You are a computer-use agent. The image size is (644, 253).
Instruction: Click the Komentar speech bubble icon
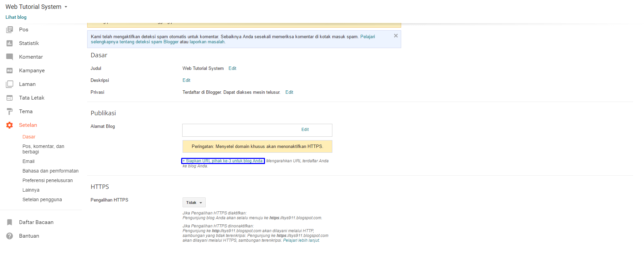point(10,57)
